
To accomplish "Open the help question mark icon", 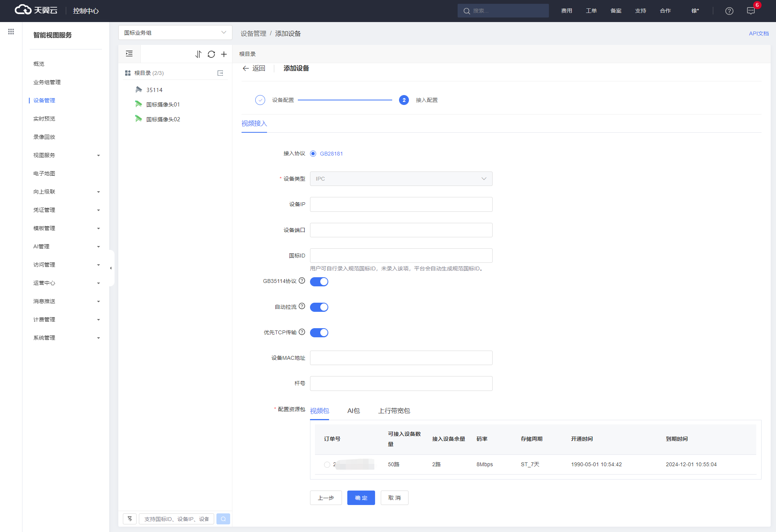I will pyautogui.click(x=729, y=11).
